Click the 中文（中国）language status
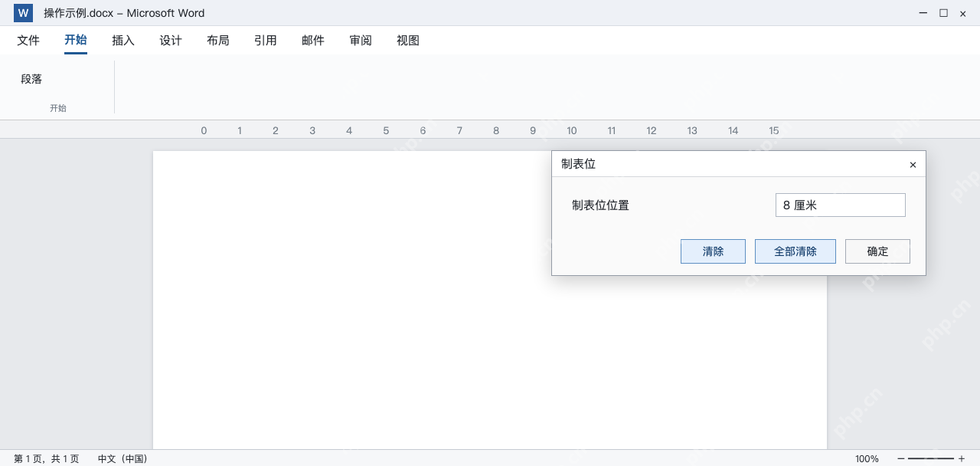980x466 pixels. click(122, 458)
